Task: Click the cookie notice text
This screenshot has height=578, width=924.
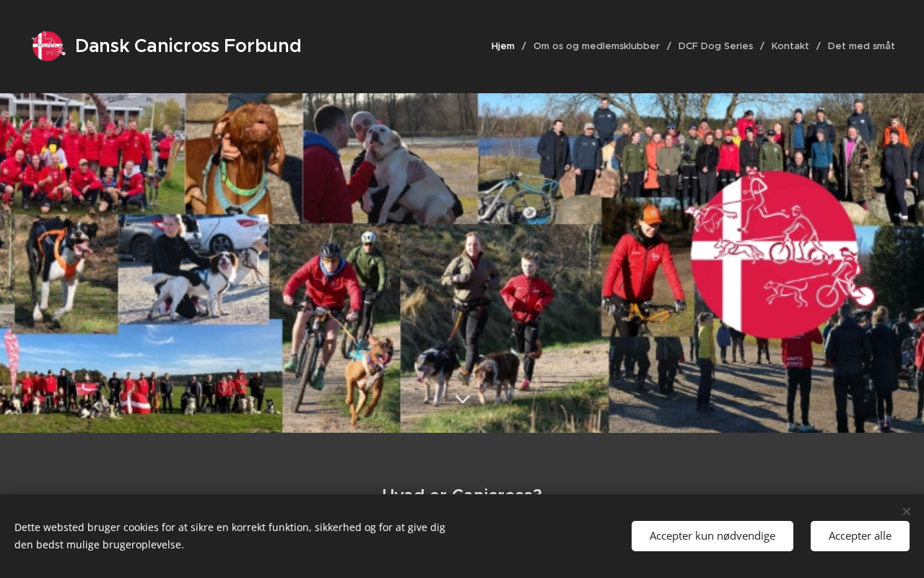Action: tap(230, 536)
